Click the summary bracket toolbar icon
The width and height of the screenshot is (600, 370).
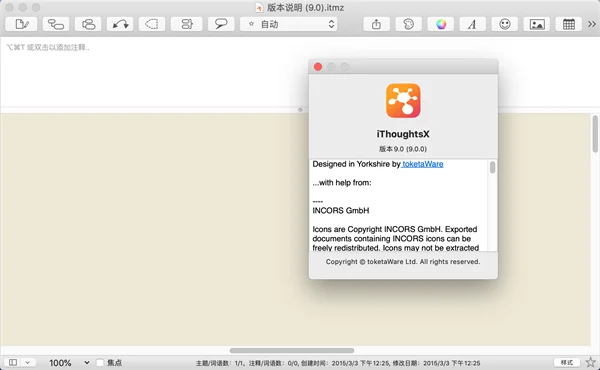pyautogui.click(x=187, y=24)
